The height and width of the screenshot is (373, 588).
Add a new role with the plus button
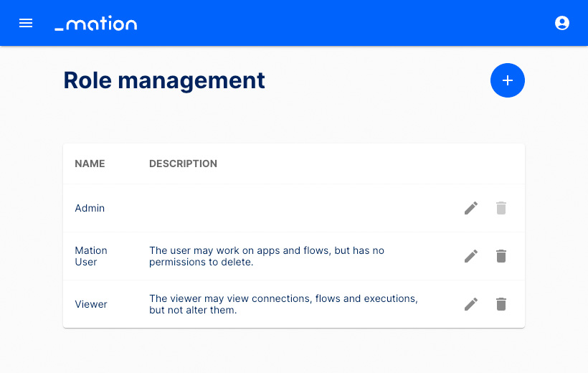pos(508,80)
